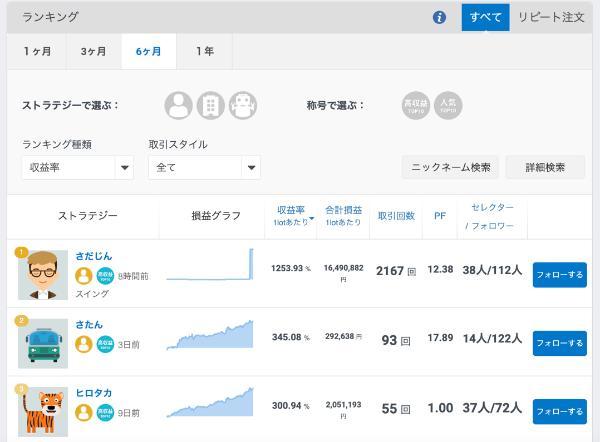This screenshot has width=600, height=442.
Task: Open the ヒロタカ strategy name link
Action: point(94,393)
